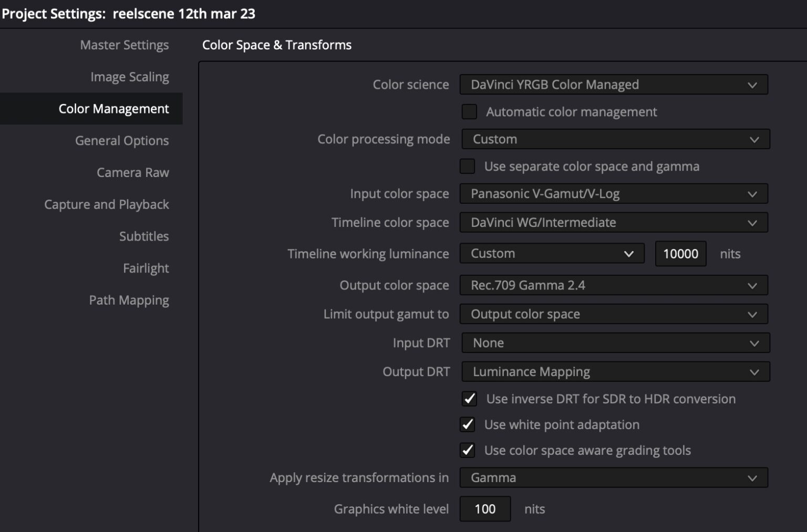Check Use separate color space and gamma
This screenshot has height=532, width=807.
[x=468, y=166]
